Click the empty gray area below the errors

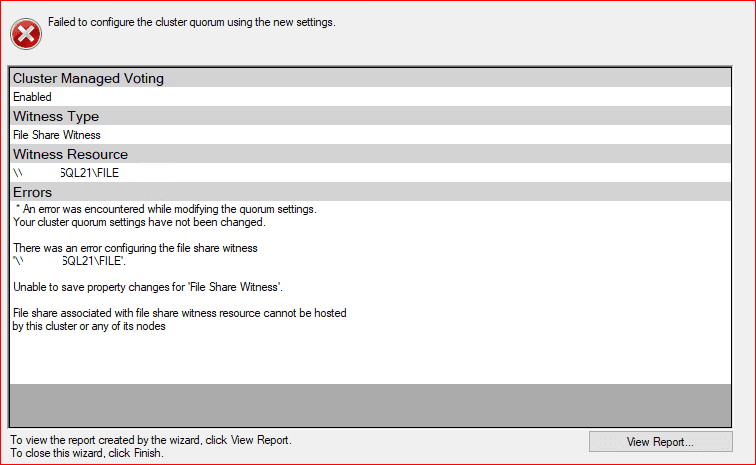378,405
